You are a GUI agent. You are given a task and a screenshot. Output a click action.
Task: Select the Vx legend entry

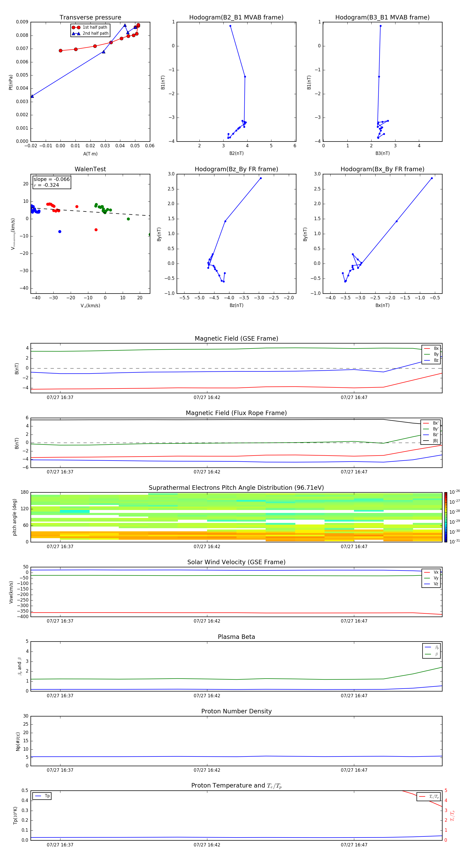click(x=431, y=573)
